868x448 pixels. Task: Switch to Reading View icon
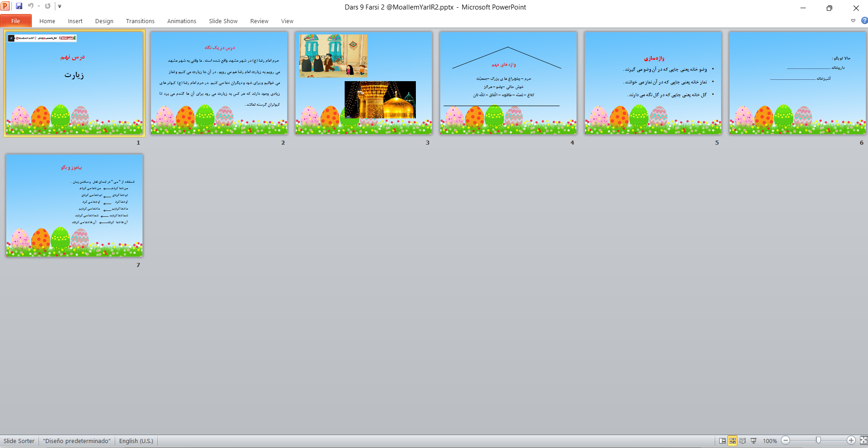point(743,441)
